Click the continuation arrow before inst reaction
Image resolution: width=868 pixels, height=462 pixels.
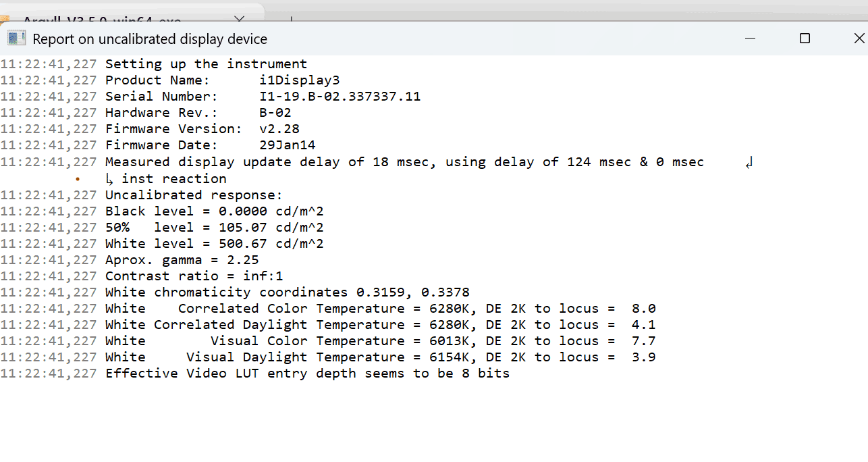click(x=110, y=179)
